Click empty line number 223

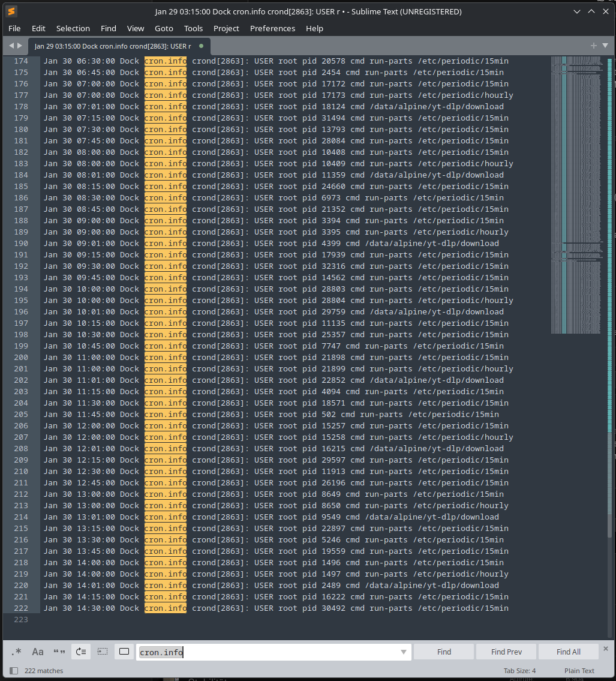pyautogui.click(x=21, y=620)
